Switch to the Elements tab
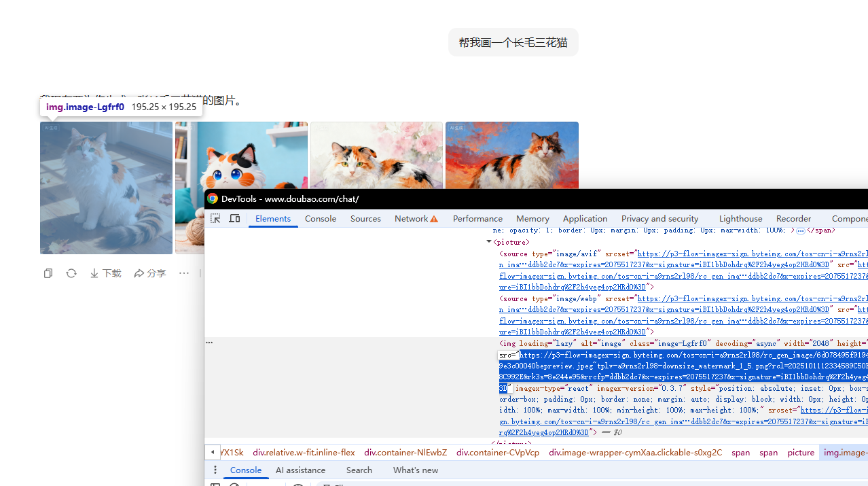 click(x=273, y=218)
